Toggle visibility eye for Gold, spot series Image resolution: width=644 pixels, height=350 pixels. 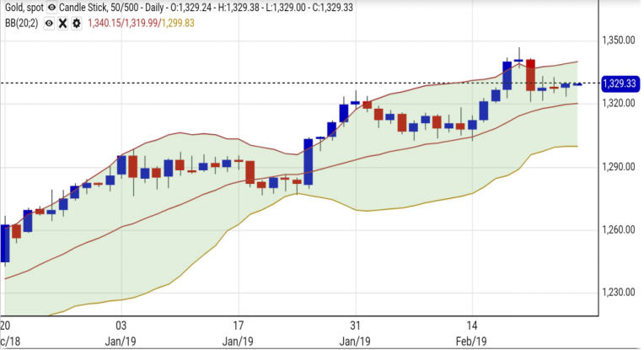pos(52,8)
